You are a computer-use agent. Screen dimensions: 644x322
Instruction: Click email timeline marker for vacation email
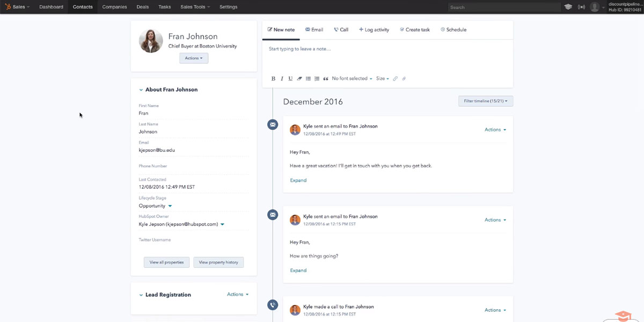click(x=273, y=125)
